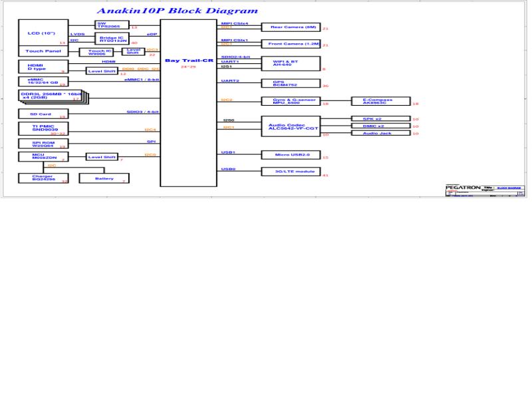The width and height of the screenshot is (532, 399).
Task: Click the I2C6 label on MCU line
Action: pyautogui.click(x=150, y=155)
